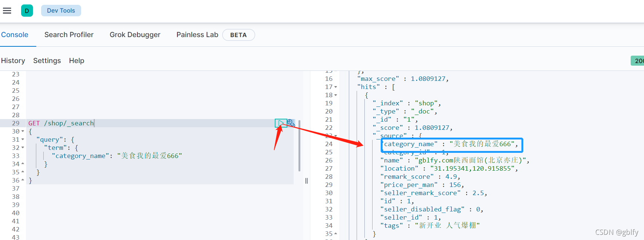Open console Help
Viewport: 644px width, 240px height.
click(x=77, y=60)
